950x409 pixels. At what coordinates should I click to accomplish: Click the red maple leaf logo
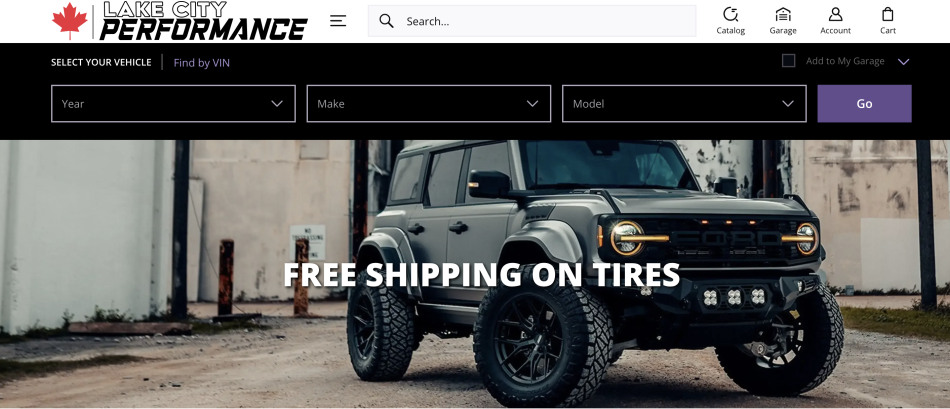(70, 21)
